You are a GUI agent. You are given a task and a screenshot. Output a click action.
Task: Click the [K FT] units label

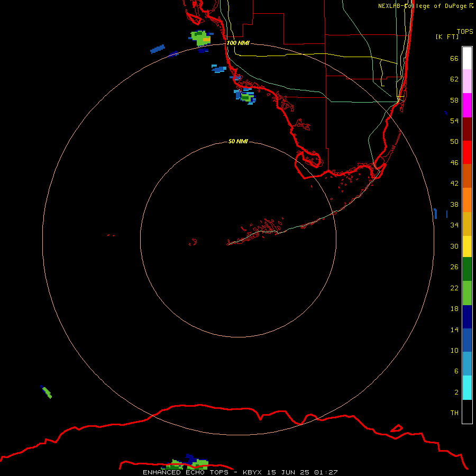[447, 36]
